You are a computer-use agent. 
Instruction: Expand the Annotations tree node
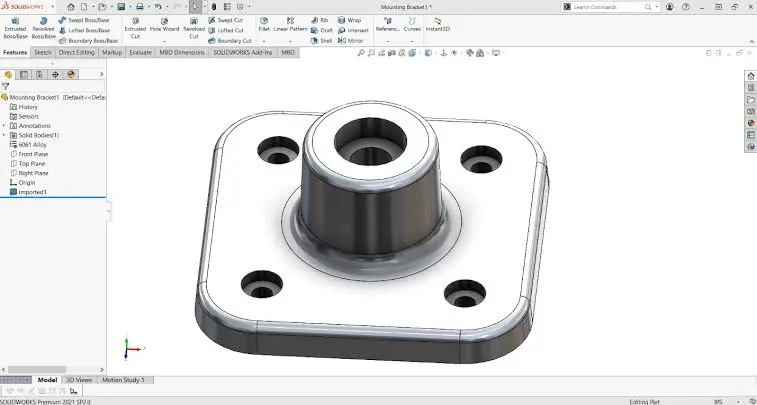pyautogui.click(x=4, y=125)
